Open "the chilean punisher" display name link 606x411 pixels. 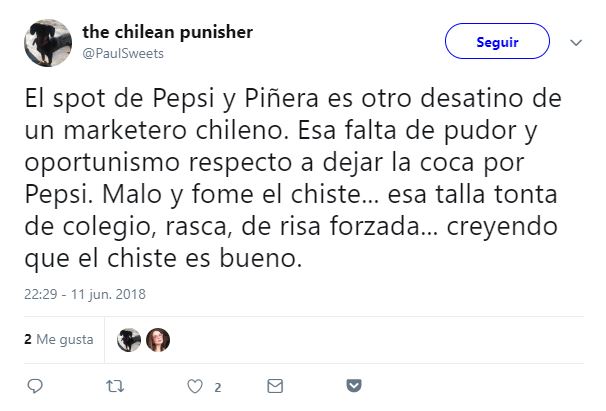pyautogui.click(x=167, y=33)
